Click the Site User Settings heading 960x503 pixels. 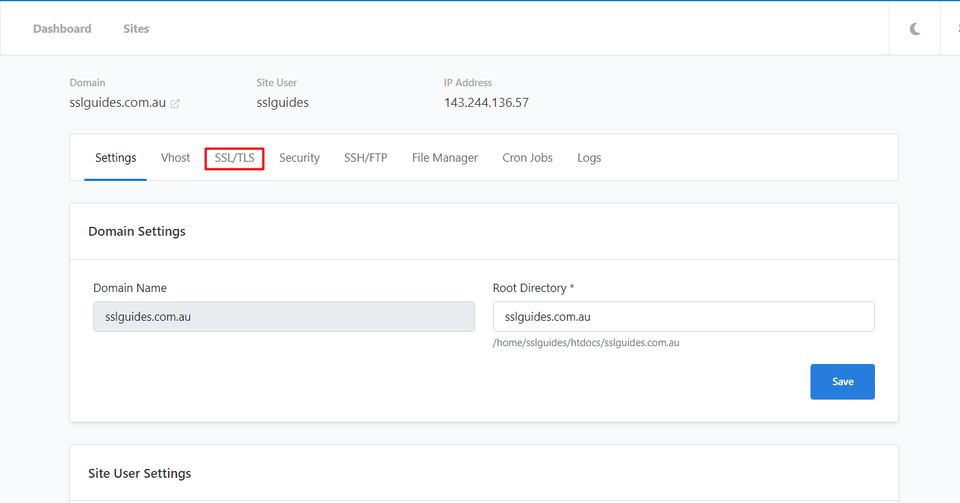tap(140, 474)
